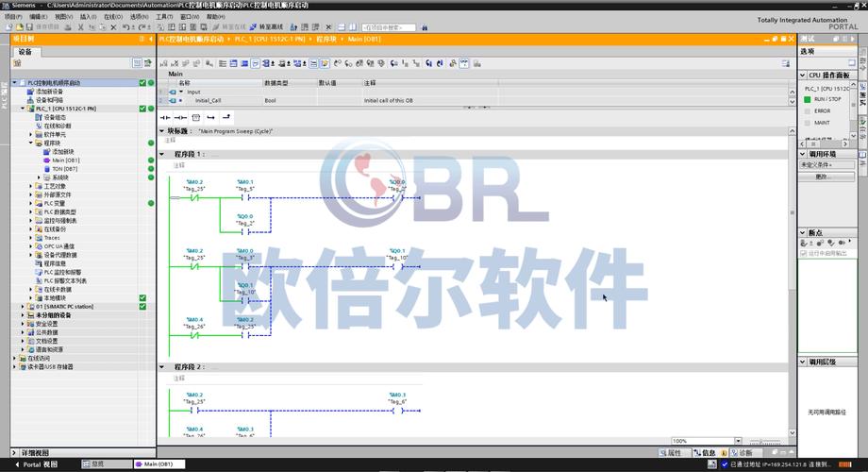Click the insert network icon in editor toolbar

[x=165, y=63]
